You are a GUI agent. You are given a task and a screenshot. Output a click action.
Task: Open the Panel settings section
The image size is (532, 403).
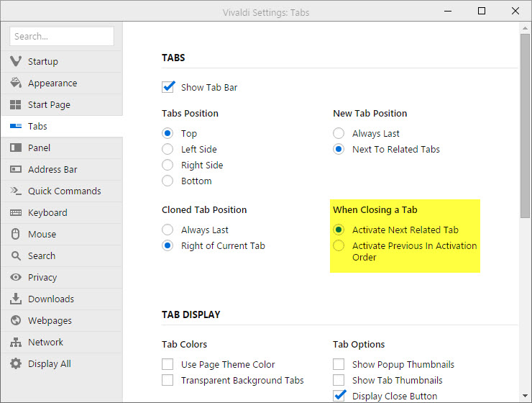[62, 148]
